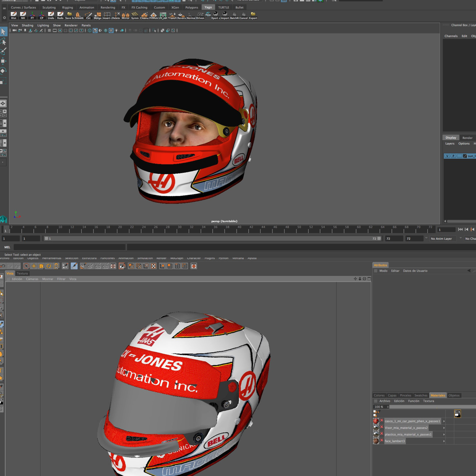The image size is (476, 476).
Task: Click the casco material red sphere thumbnail
Action: coord(376,421)
